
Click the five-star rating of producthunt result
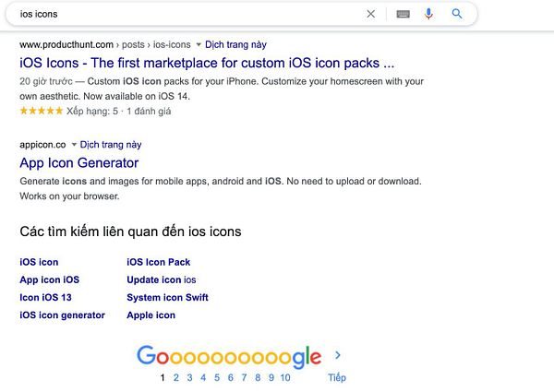(42, 111)
